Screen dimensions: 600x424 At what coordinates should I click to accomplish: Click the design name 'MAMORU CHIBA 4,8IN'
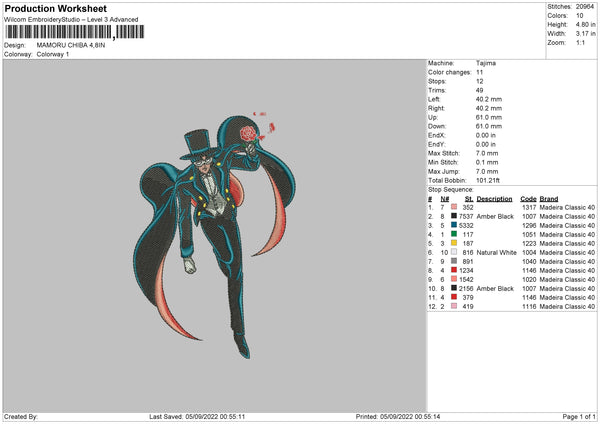pyautogui.click(x=71, y=45)
